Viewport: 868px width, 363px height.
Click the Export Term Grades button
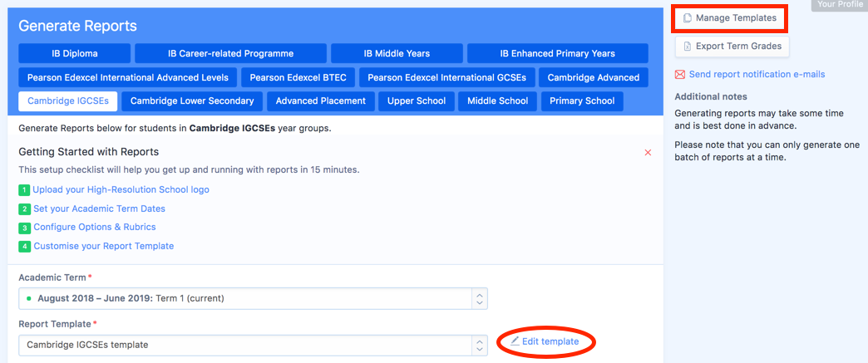tap(732, 46)
